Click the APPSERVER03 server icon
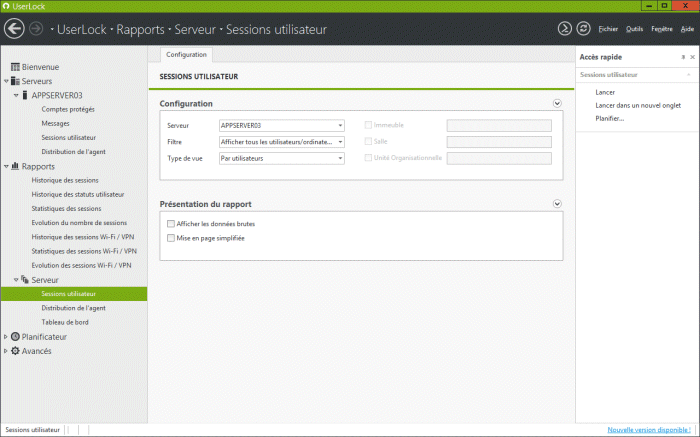Viewport: 700px width, 437px height. click(25, 95)
